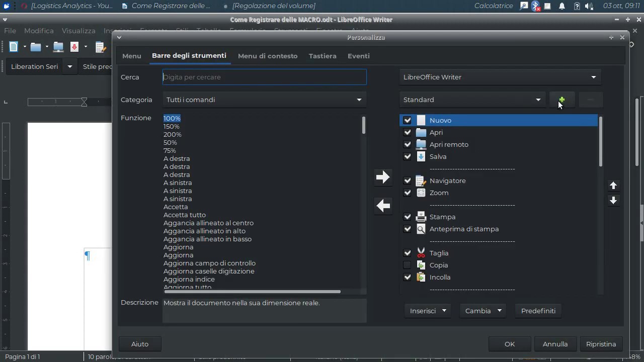Click the right arrow to add the function
644x362 pixels.
click(383, 177)
